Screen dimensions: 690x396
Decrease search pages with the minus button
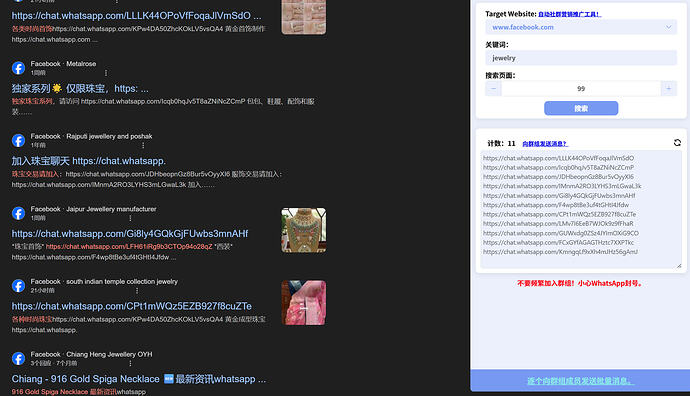click(x=493, y=88)
